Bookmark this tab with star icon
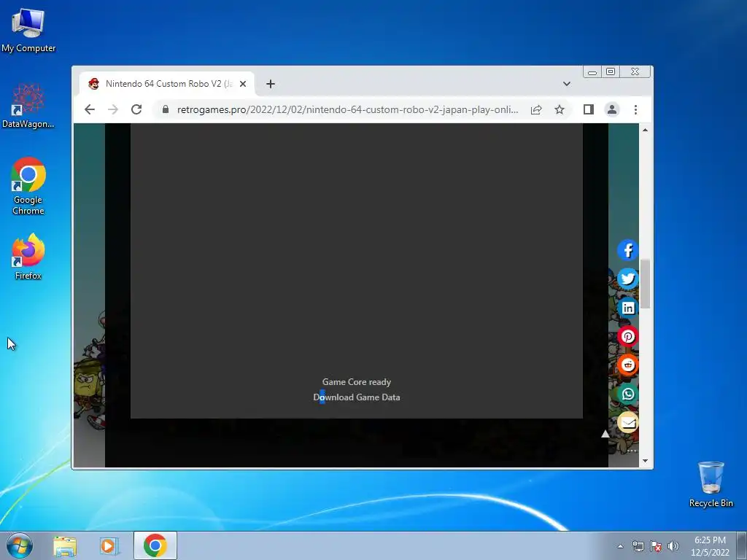The image size is (747, 560). [560, 109]
